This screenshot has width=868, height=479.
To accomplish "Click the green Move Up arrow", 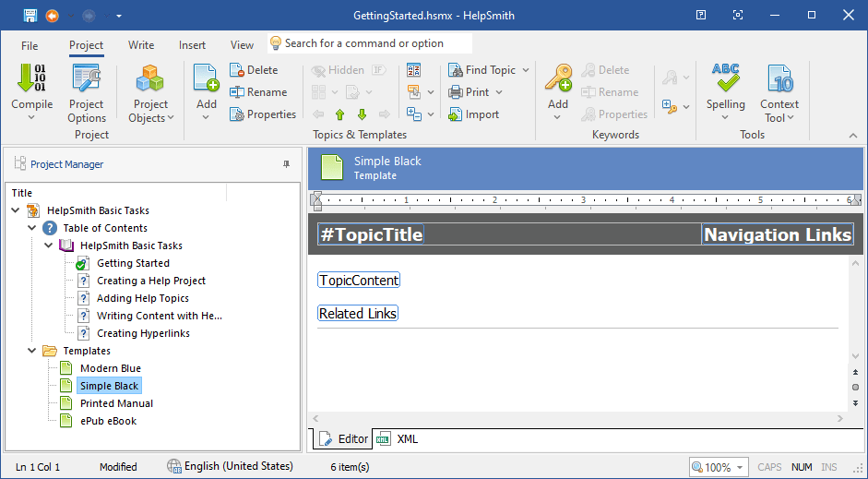I will click(x=339, y=114).
